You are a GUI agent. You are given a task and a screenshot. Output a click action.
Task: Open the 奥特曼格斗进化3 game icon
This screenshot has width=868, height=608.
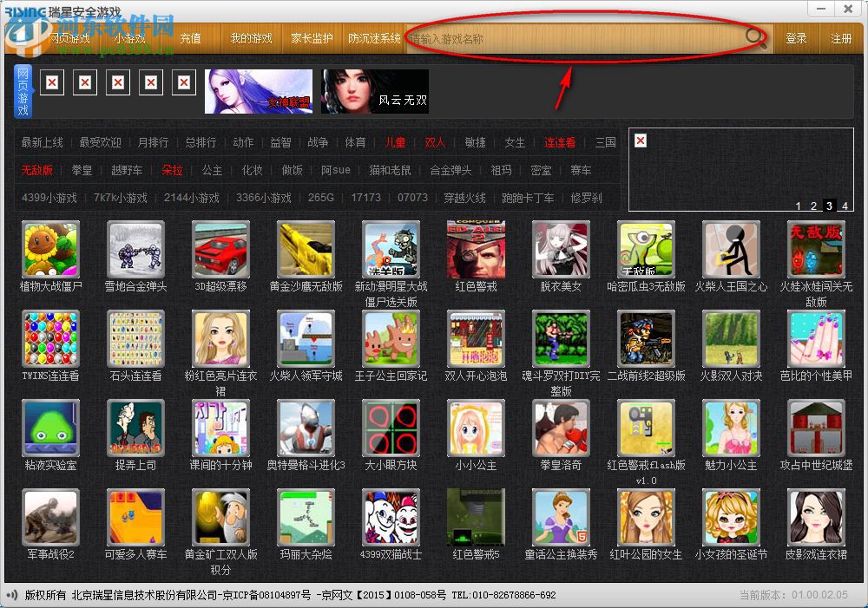pos(306,428)
